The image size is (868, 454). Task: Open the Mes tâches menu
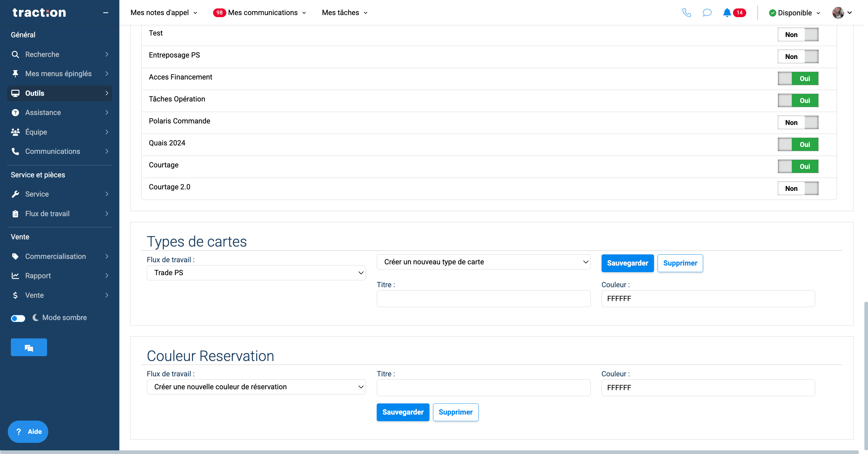click(x=344, y=12)
